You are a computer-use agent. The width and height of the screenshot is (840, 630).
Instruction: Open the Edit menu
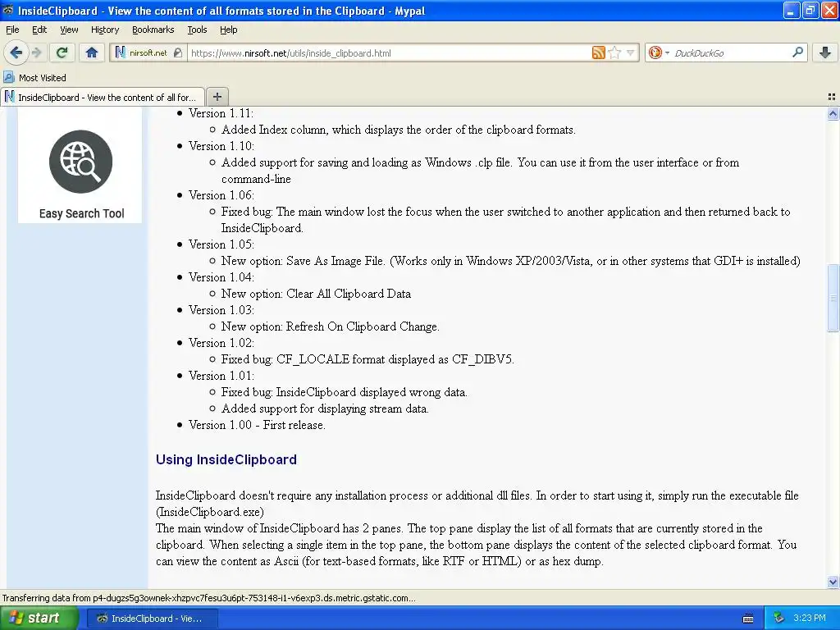(39, 30)
